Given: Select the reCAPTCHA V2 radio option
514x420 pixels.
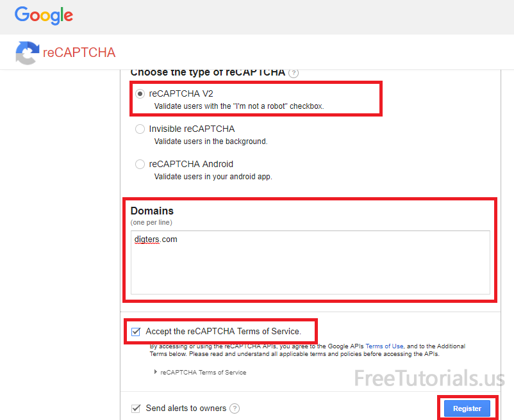Looking at the screenshot, I should coord(140,93).
